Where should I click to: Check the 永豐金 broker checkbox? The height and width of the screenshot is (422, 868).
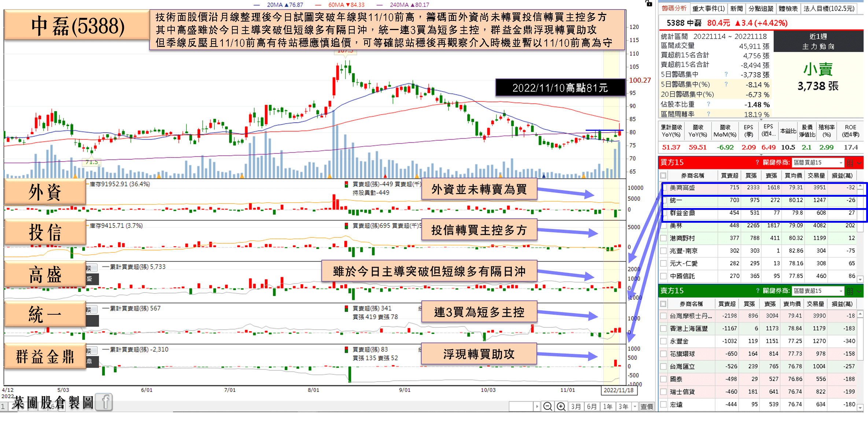[664, 341]
